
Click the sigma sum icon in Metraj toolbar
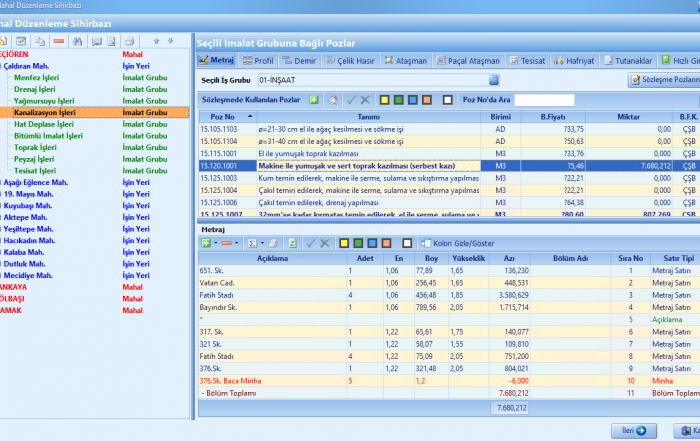pos(254,243)
